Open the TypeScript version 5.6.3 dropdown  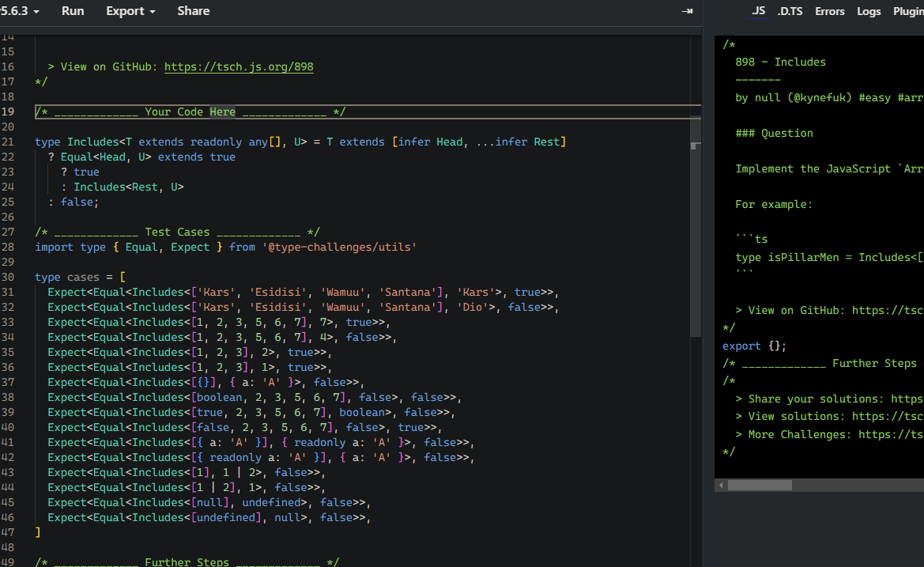(19, 11)
